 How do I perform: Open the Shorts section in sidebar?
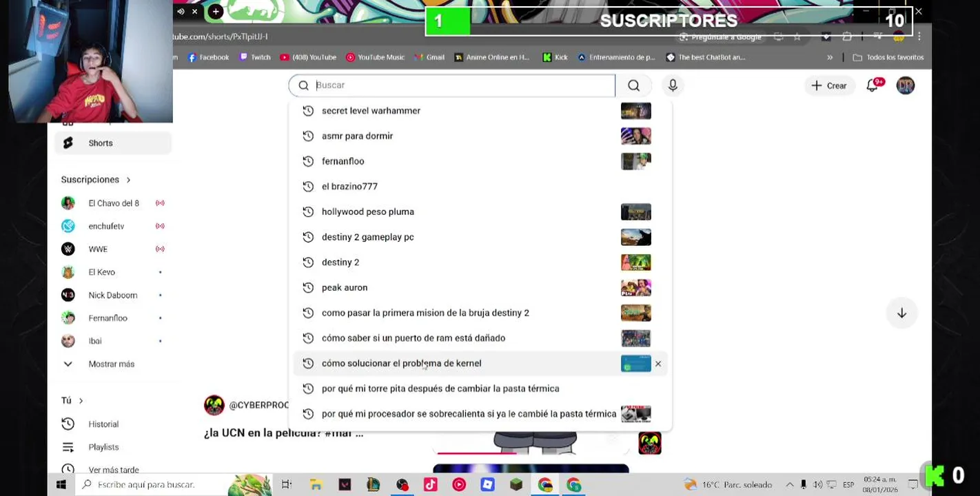click(x=112, y=143)
